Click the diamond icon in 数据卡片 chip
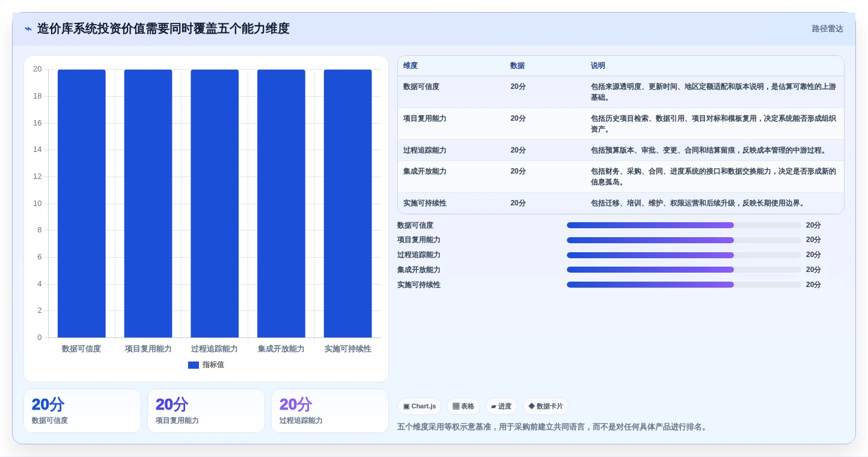The image size is (868, 457). click(531, 407)
